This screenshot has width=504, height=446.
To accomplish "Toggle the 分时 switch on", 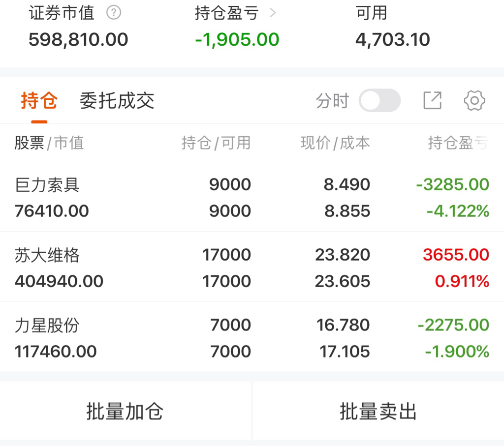I will 379,100.
